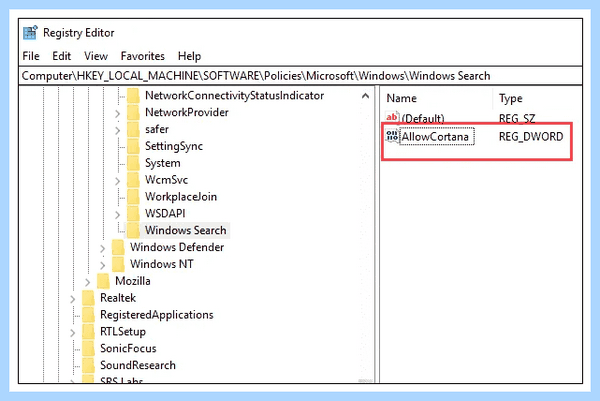The image size is (600, 401).
Task: Select the 'Realtek' tree label
Action: tap(118, 298)
